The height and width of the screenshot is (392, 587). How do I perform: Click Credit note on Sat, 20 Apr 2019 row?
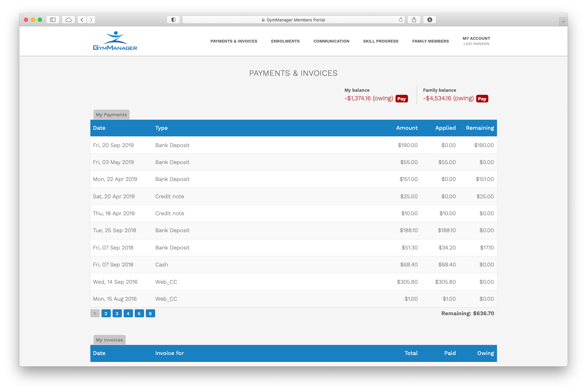pyautogui.click(x=170, y=197)
